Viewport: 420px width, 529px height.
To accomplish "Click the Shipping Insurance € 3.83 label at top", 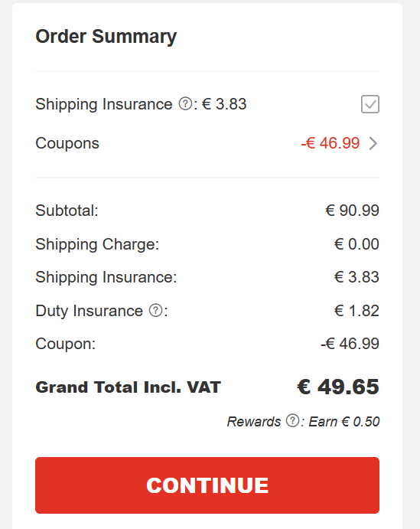I will coord(141,104).
